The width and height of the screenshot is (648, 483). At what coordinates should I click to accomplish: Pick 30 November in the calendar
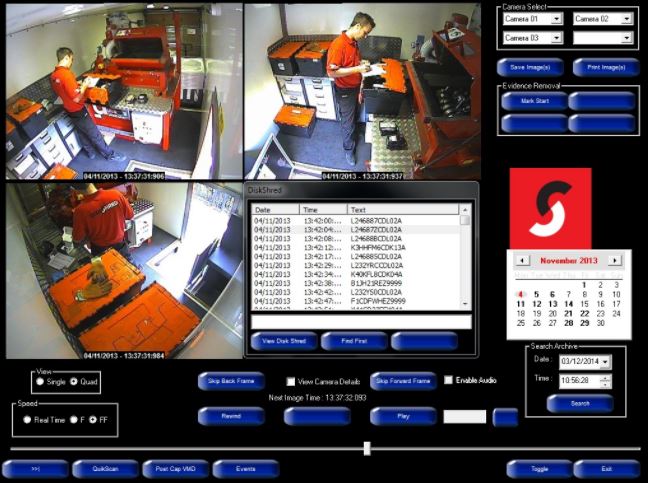pos(600,323)
